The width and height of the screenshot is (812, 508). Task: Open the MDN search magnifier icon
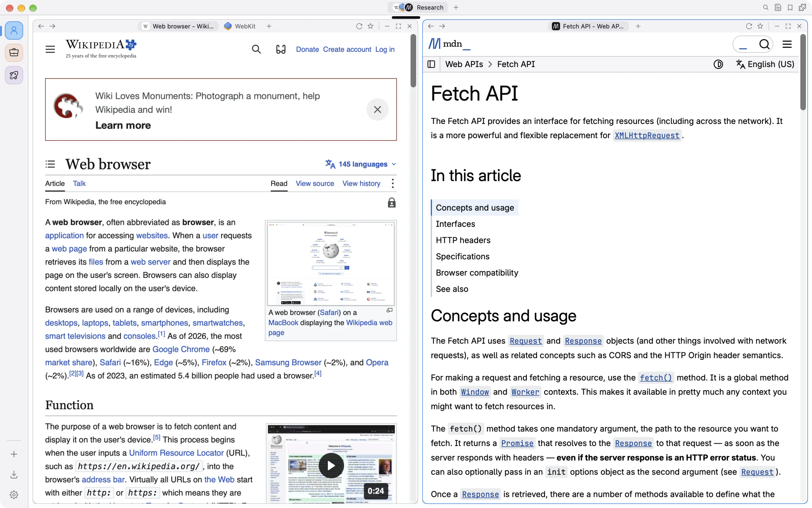coord(764,44)
